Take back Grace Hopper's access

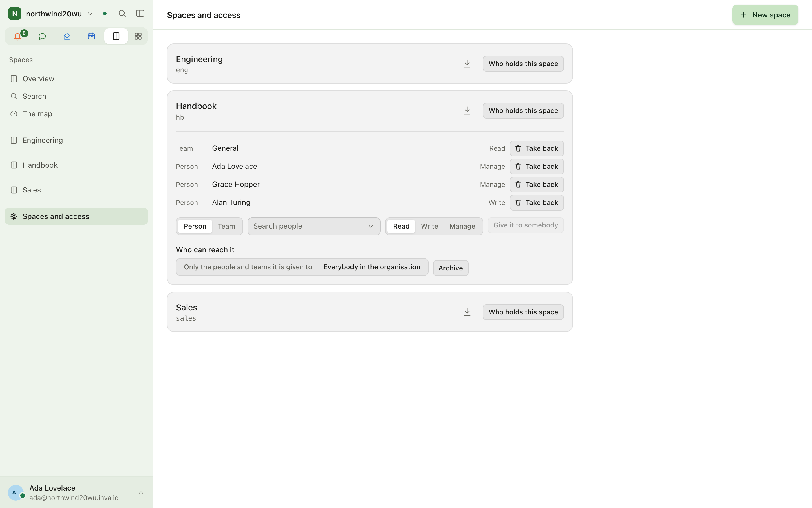[537, 185]
